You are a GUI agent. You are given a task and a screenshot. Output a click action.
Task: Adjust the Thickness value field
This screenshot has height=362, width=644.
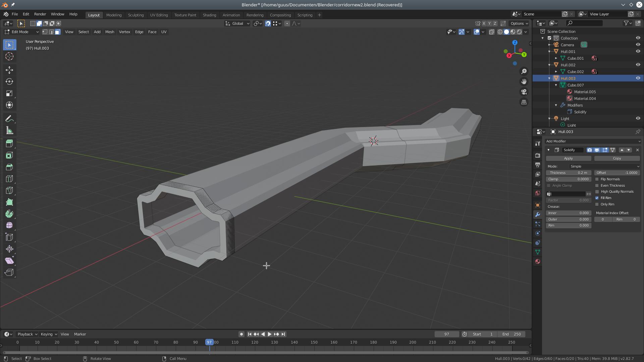pyautogui.click(x=568, y=173)
